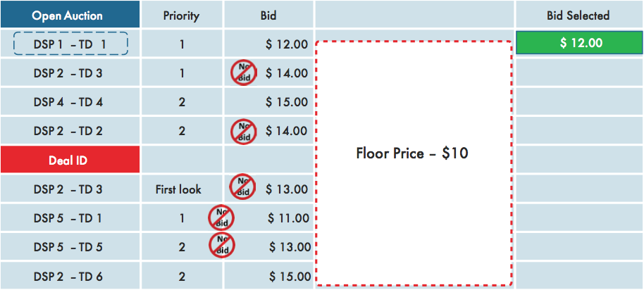This screenshot has height=290, width=644.
Task: Click the Bid Selected column header
Action: [x=579, y=15]
